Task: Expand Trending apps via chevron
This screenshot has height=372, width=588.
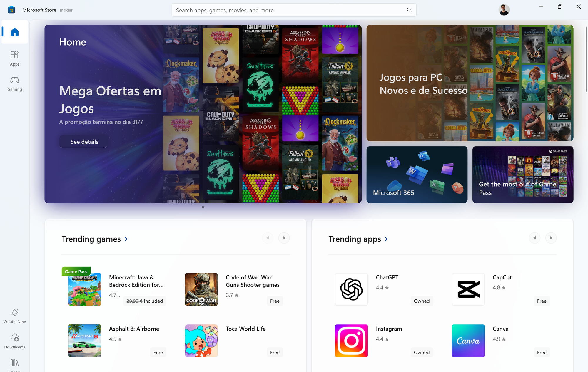Action: 386,239
